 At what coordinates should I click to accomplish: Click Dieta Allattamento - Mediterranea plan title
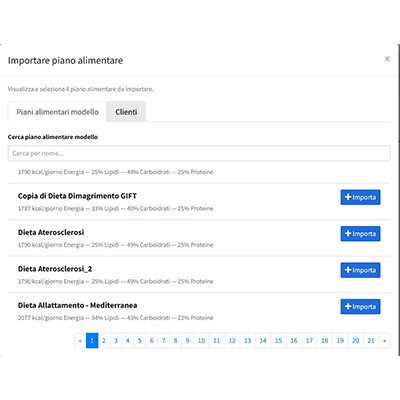coord(77,305)
